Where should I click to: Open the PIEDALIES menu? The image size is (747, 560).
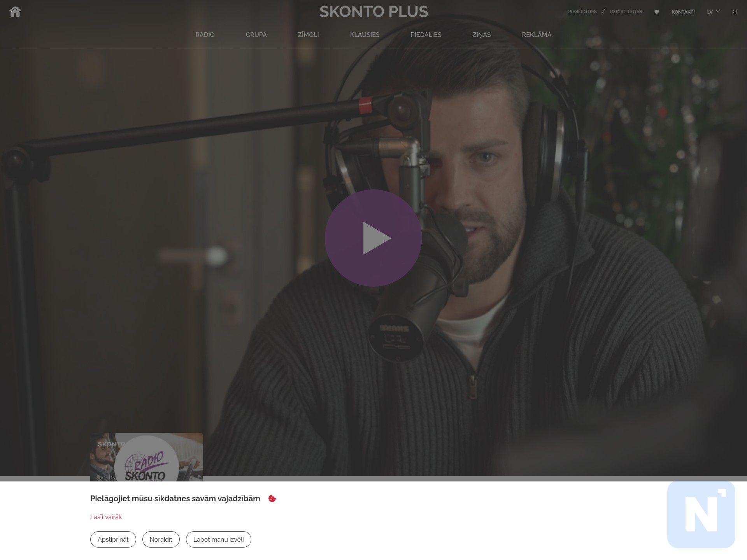[x=426, y=35]
